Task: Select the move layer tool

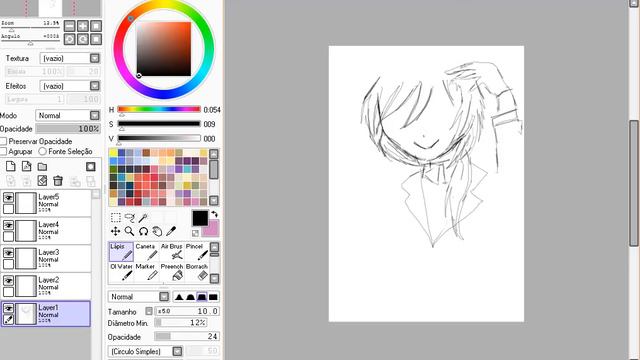Action: click(x=116, y=231)
